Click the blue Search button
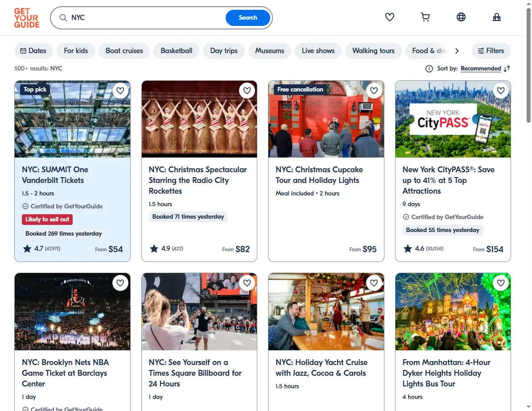Viewport: 532px width, 411px height. pyautogui.click(x=247, y=18)
